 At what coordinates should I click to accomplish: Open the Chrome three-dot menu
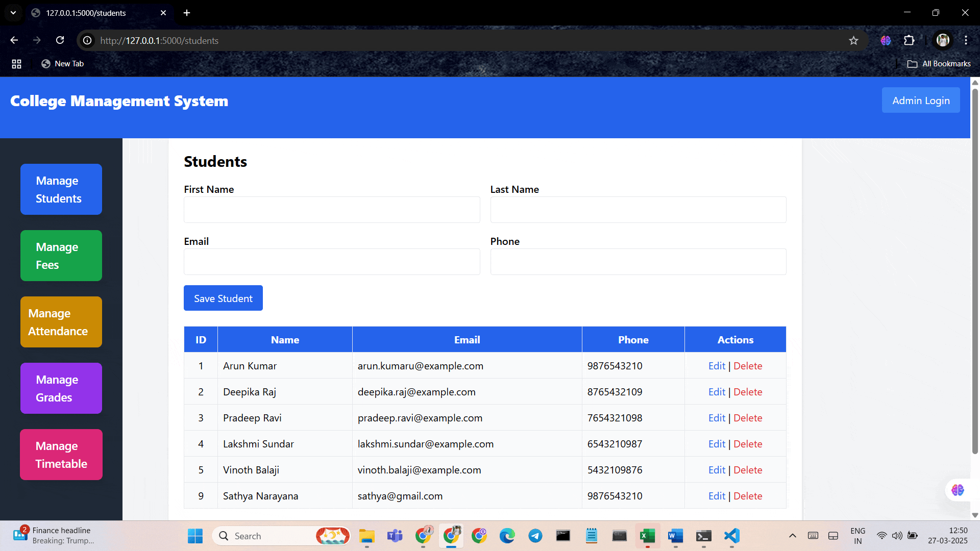tap(966, 40)
